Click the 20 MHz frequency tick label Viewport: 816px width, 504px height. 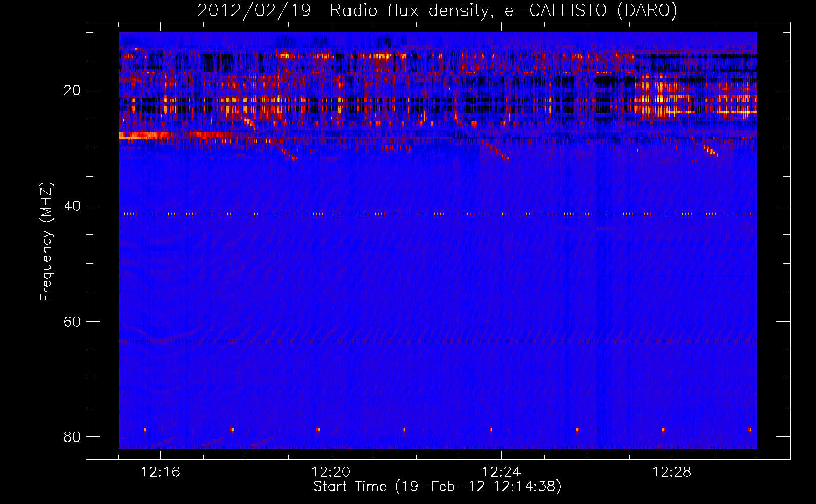click(72, 91)
